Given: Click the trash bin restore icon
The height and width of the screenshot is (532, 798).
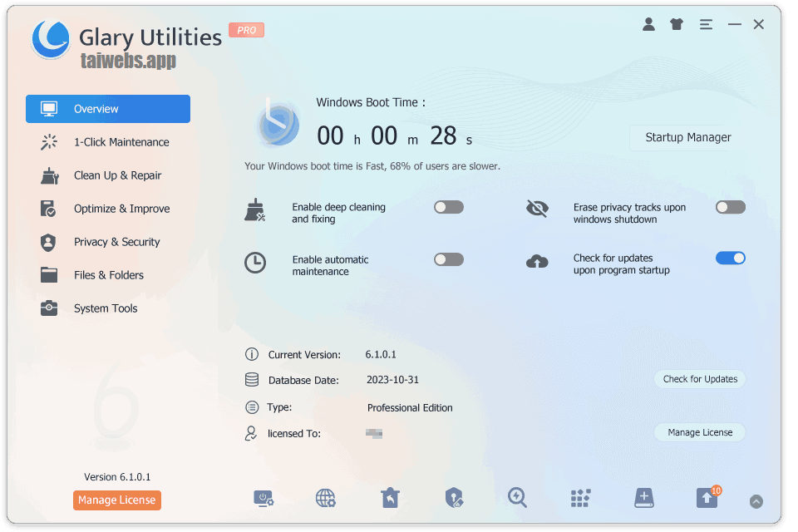Looking at the screenshot, I should click(391, 498).
